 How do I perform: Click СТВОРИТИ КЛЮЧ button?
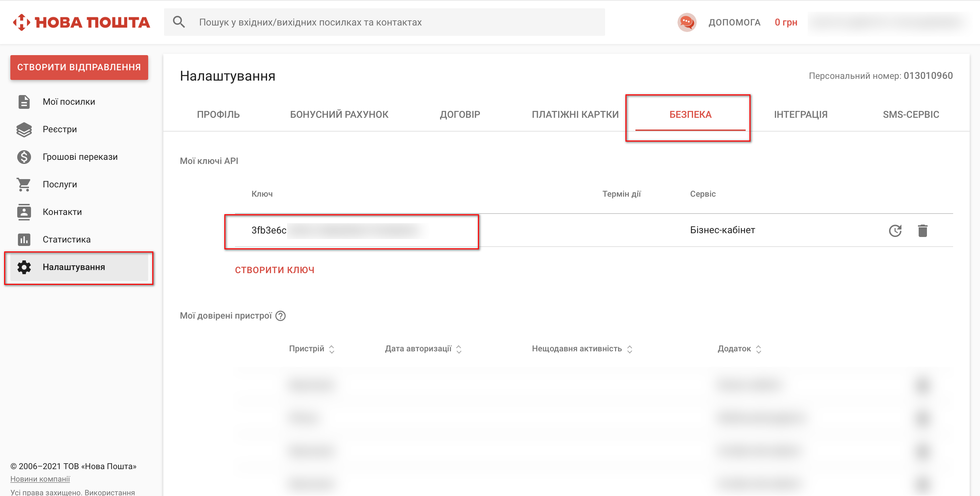(275, 270)
